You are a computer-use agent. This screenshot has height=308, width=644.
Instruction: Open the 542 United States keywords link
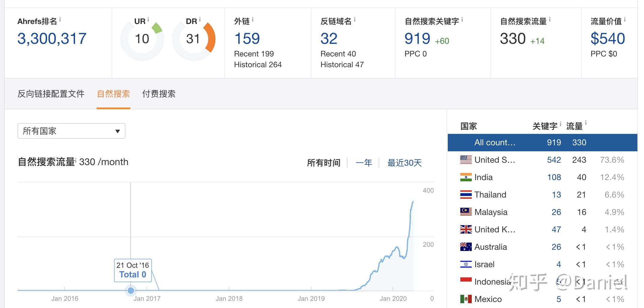point(554,159)
